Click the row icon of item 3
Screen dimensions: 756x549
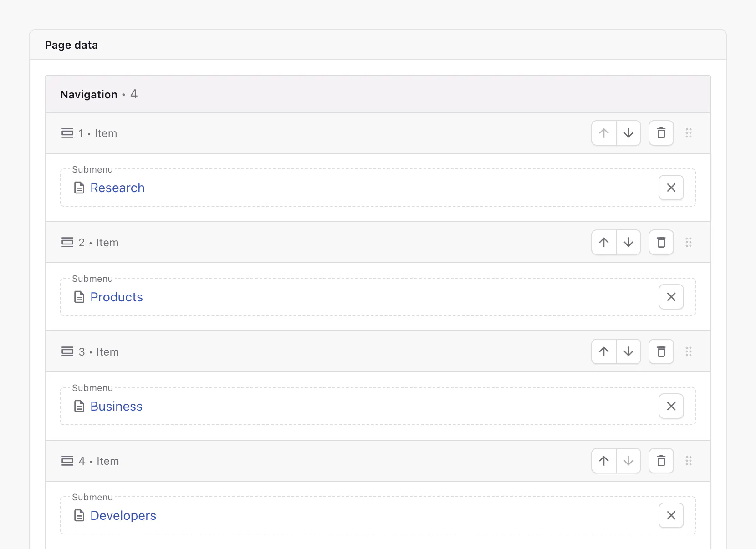[67, 351]
